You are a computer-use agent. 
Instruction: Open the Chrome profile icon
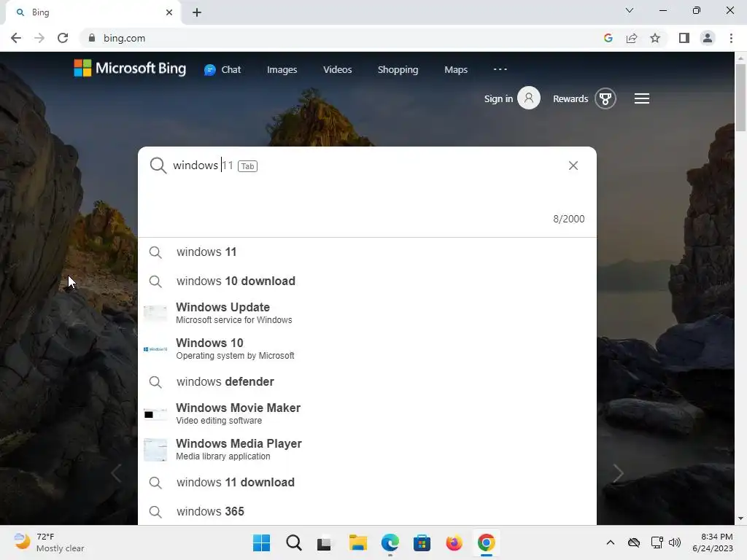(708, 38)
